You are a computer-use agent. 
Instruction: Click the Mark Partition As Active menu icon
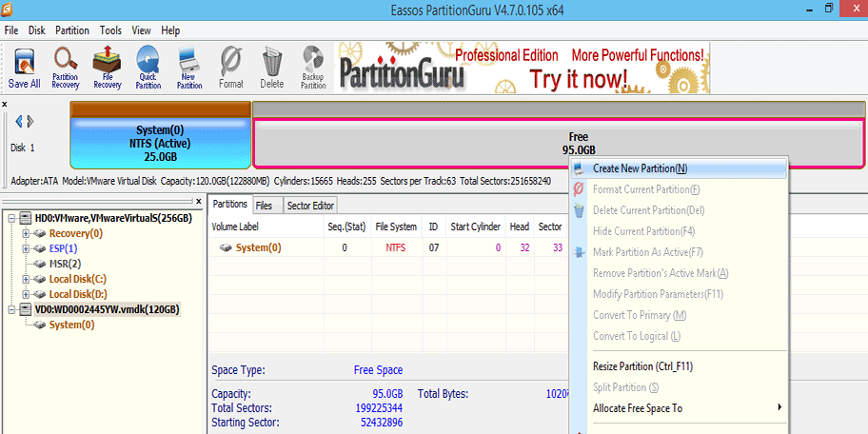click(579, 252)
